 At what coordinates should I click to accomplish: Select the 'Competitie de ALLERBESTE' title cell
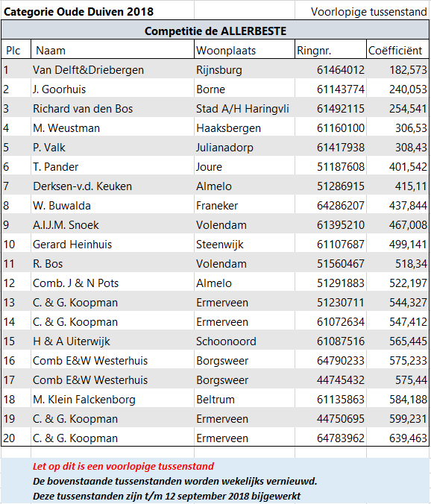coord(215,31)
